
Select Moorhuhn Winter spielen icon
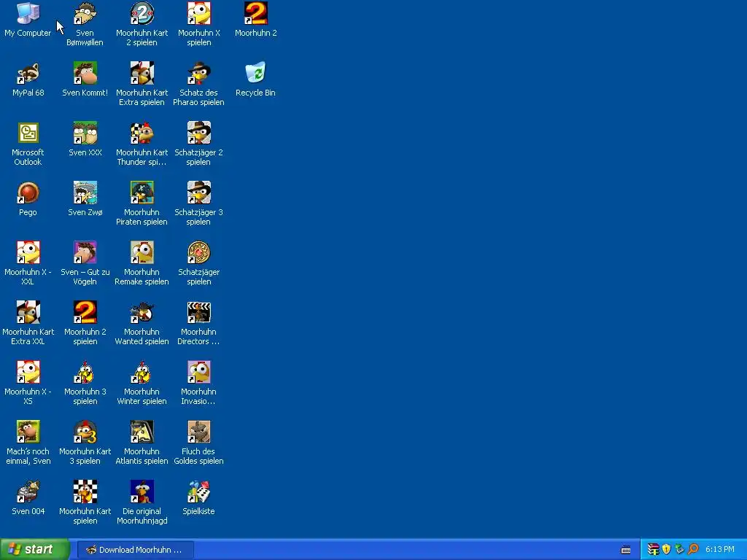point(142,372)
